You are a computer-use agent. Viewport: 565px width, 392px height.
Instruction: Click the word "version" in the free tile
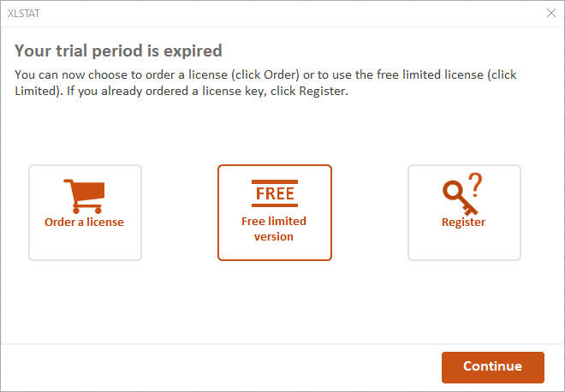[x=274, y=237]
